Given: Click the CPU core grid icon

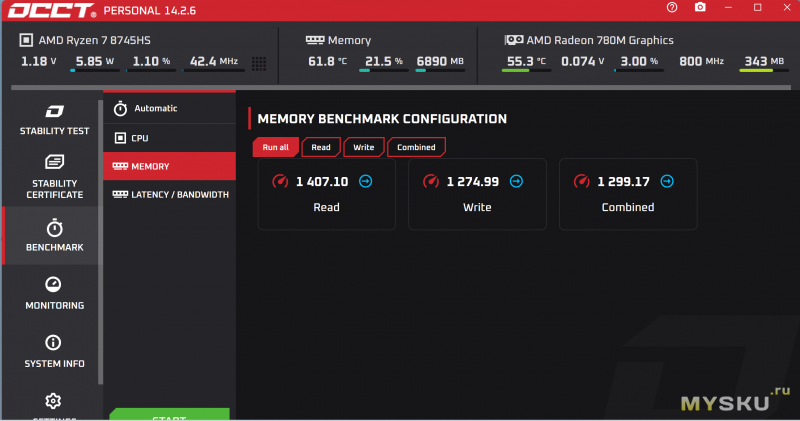Looking at the screenshot, I should pos(259,63).
